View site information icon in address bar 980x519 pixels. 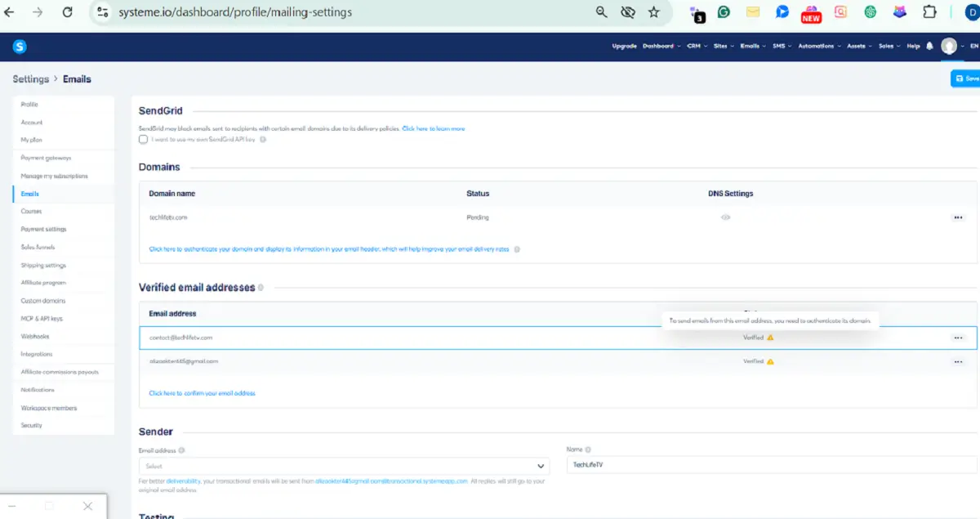(x=102, y=12)
